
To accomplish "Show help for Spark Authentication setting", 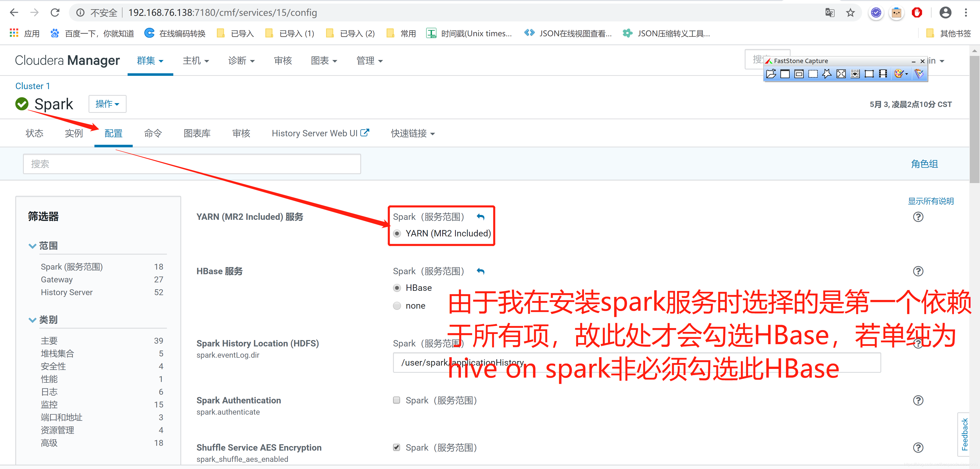I will 918,400.
